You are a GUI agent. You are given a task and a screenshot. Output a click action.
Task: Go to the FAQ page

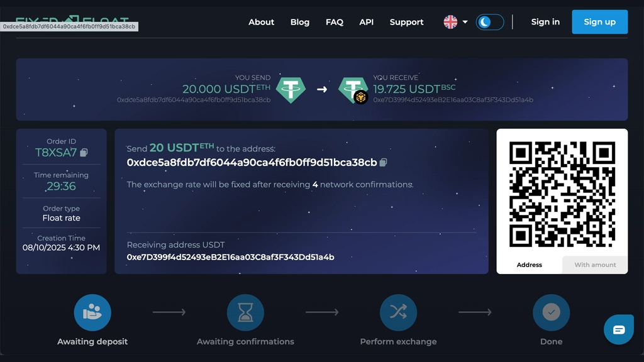point(335,22)
